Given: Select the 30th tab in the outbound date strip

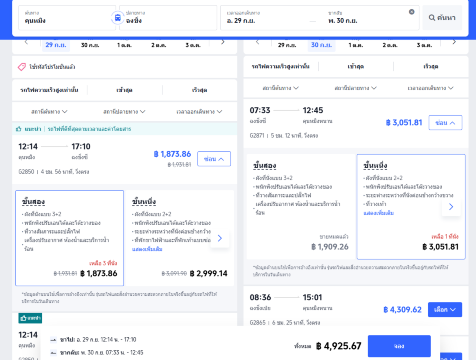Looking at the screenshot, I should click(x=90, y=45).
